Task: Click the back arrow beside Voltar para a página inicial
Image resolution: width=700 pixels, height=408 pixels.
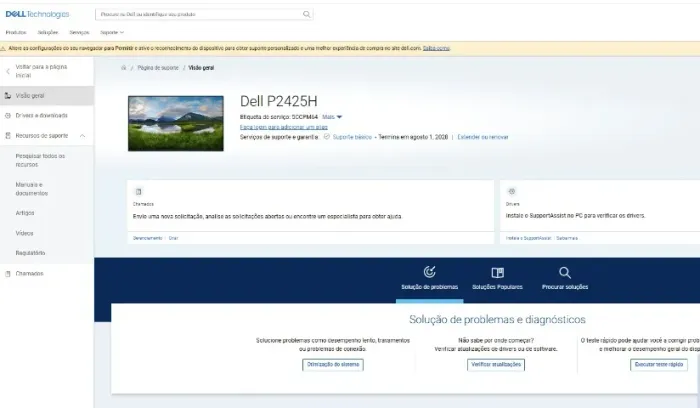Action: pos(8,71)
